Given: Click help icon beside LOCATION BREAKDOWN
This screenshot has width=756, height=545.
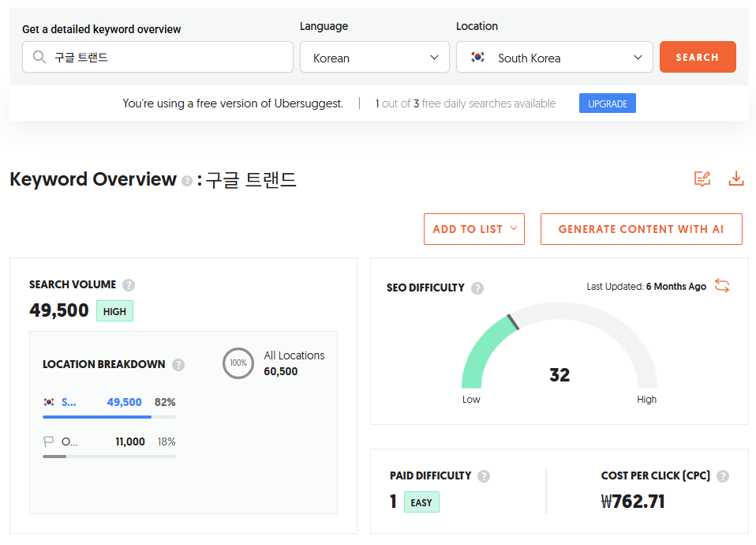Looking at the screenshot, I should coord(178,364).
